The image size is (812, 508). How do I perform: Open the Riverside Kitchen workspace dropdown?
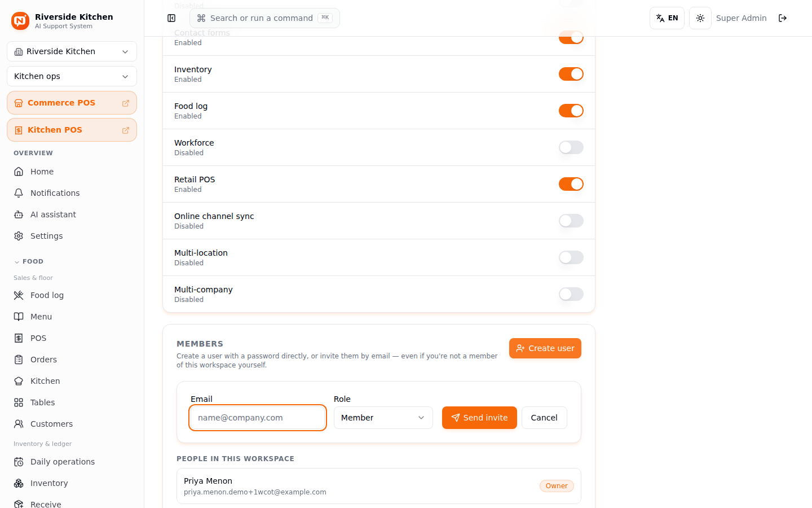[x=72, y=51]
